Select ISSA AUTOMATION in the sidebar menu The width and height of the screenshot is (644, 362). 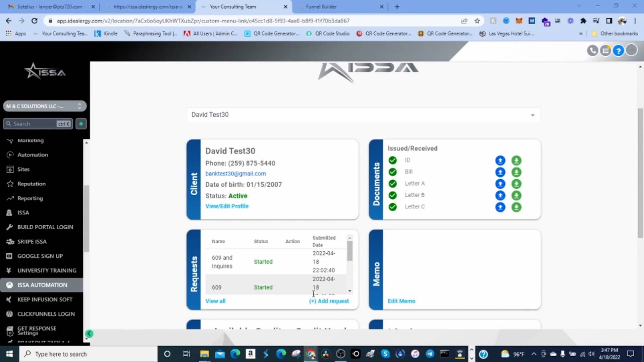pos(42,285)
